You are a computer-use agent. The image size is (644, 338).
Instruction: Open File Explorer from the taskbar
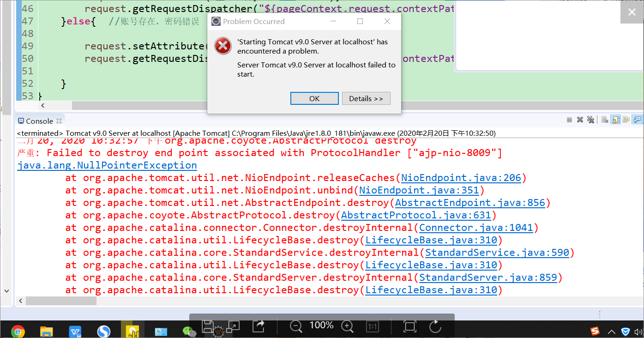click(x=47, y=331)
